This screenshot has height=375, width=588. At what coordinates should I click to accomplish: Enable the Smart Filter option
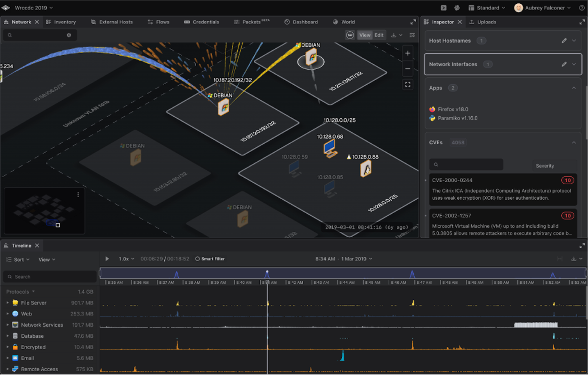(x=210, y=259)
